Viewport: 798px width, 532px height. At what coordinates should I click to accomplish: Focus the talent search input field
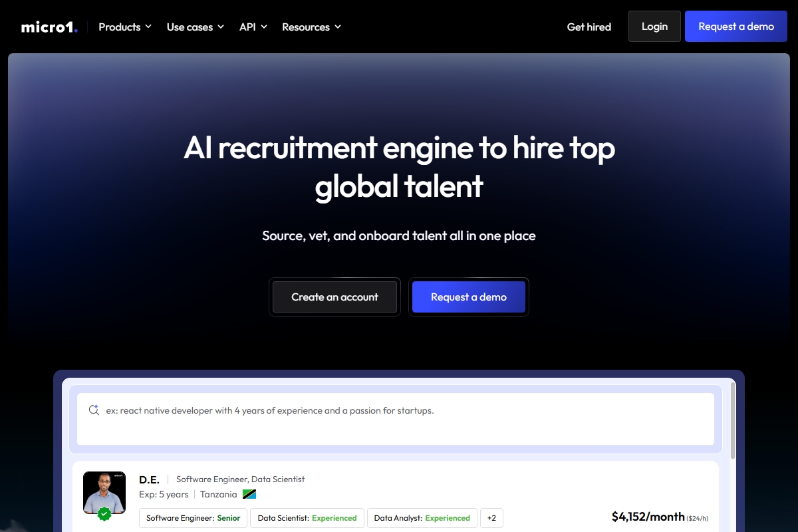399,418
